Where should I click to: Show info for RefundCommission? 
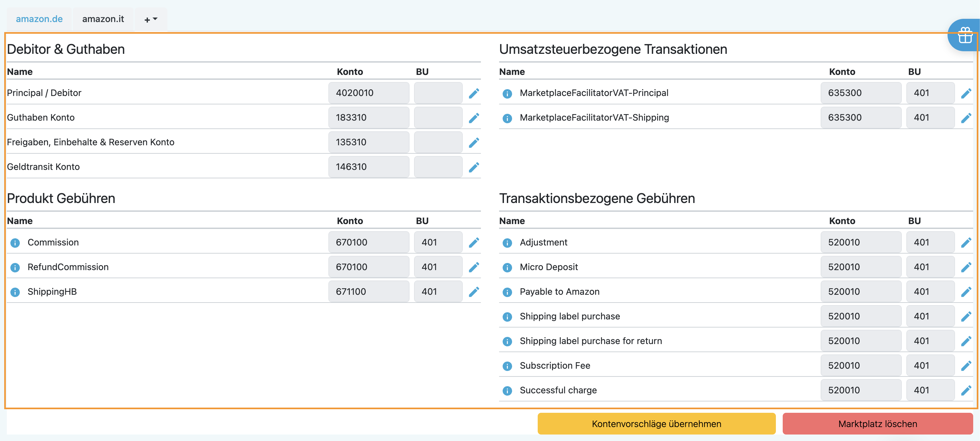point(15,267)
